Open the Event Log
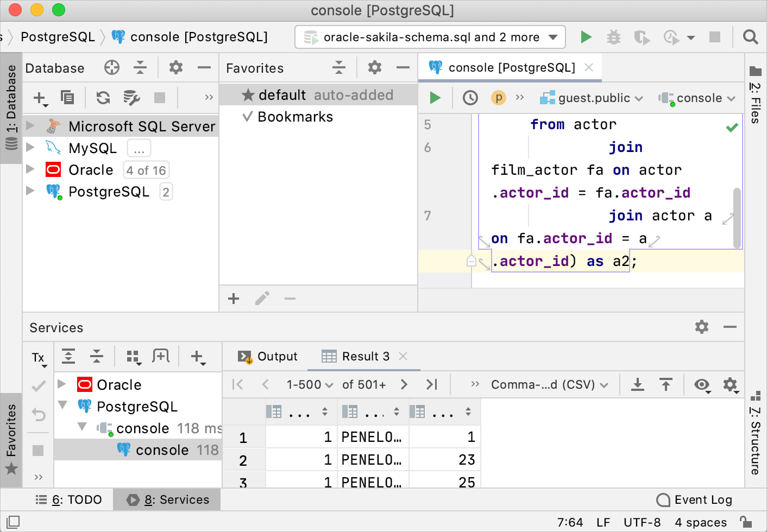The image size is (767, 532). coord(694,499)
